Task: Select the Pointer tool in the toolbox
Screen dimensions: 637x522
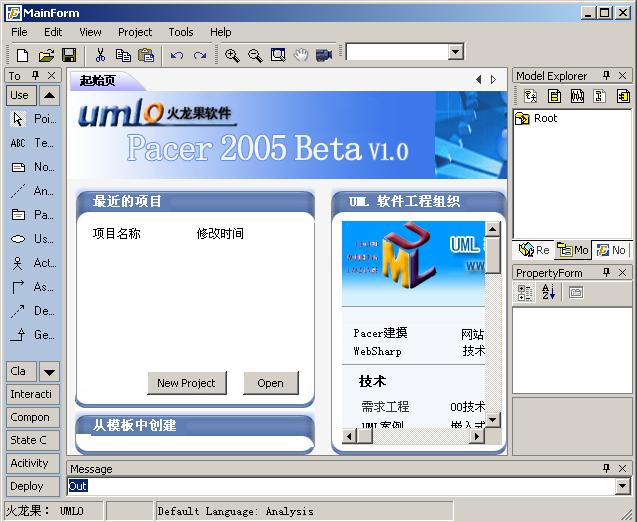Action: [x=33, y=119]
